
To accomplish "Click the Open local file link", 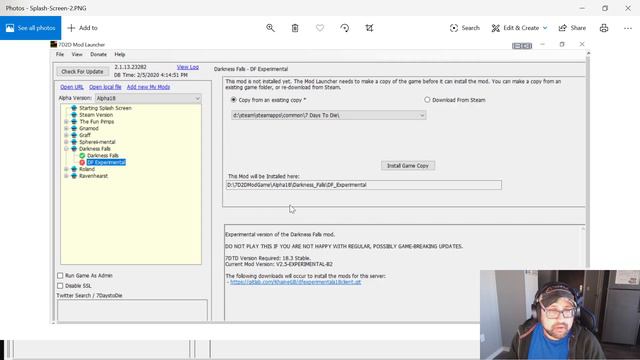I will coord(105,87).
